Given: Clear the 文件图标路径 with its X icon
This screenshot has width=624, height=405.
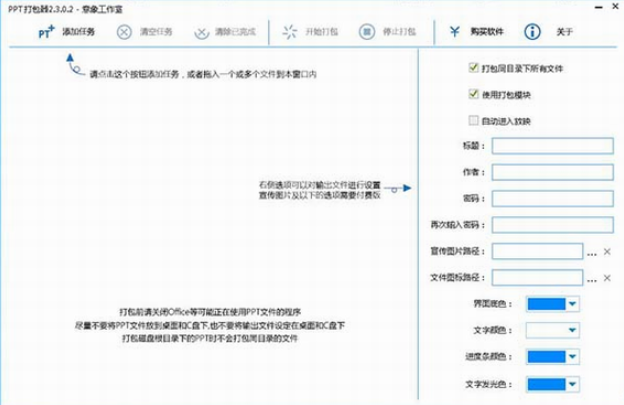Looking at the screenshot, I should tap(607, 278).
